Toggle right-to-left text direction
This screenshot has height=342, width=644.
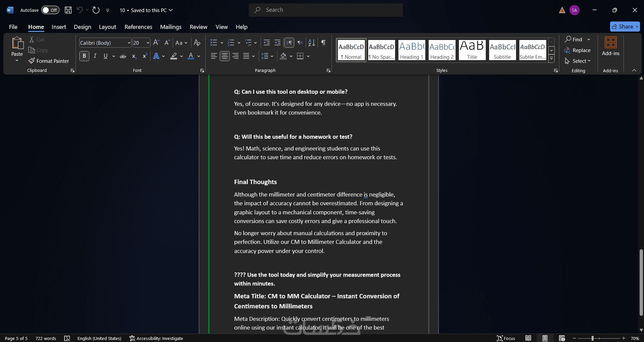pos(300,43)
